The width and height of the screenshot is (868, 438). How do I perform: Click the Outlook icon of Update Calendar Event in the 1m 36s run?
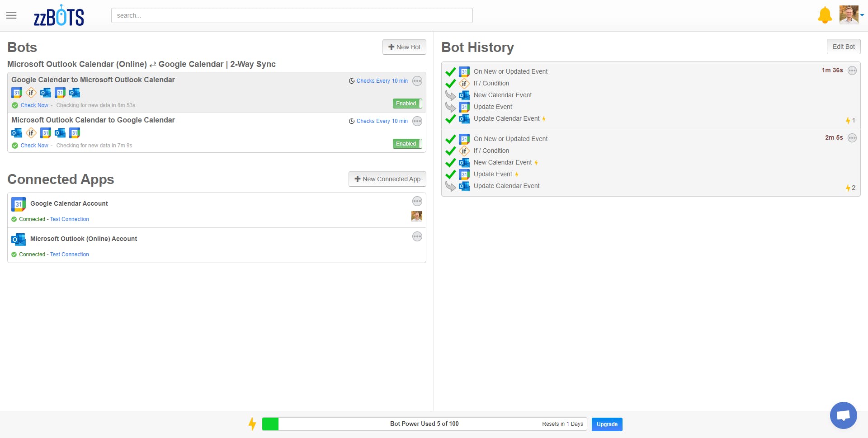[x=464, y=119]
